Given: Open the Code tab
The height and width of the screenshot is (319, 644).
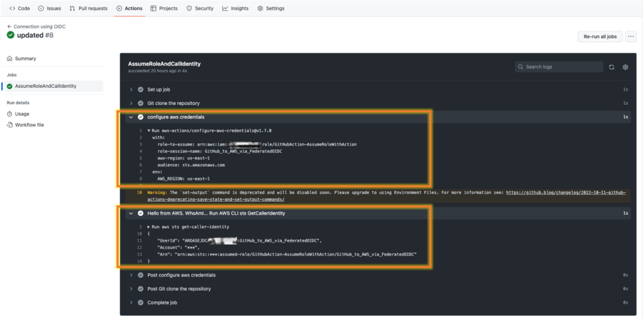Looking at the screenshot, I should click(x=19, y=8).
